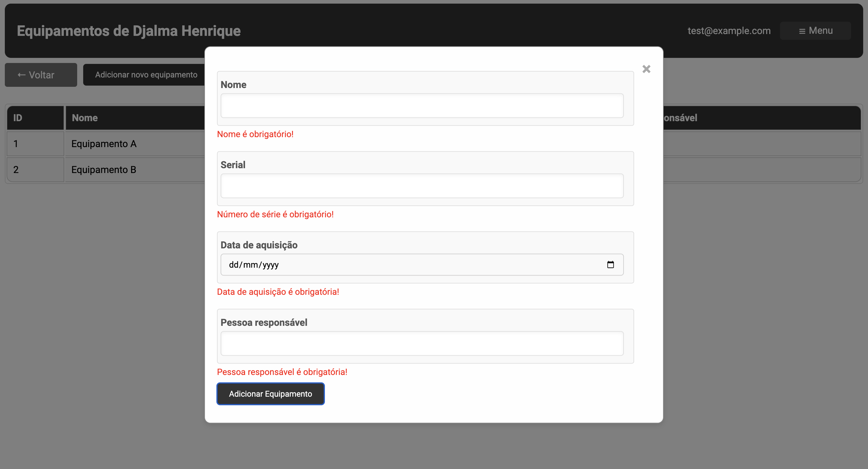Click the Equipamentos de Djalma Henrique title
This screenshot has width=868, height=469.
tap(128, 31)
